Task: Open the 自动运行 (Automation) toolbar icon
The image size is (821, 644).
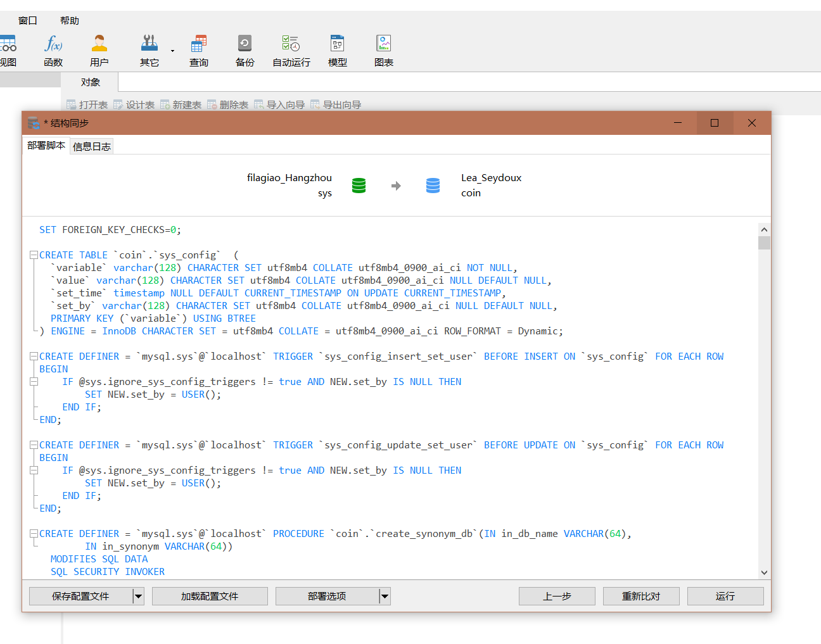Action: (x=291, y=51)
